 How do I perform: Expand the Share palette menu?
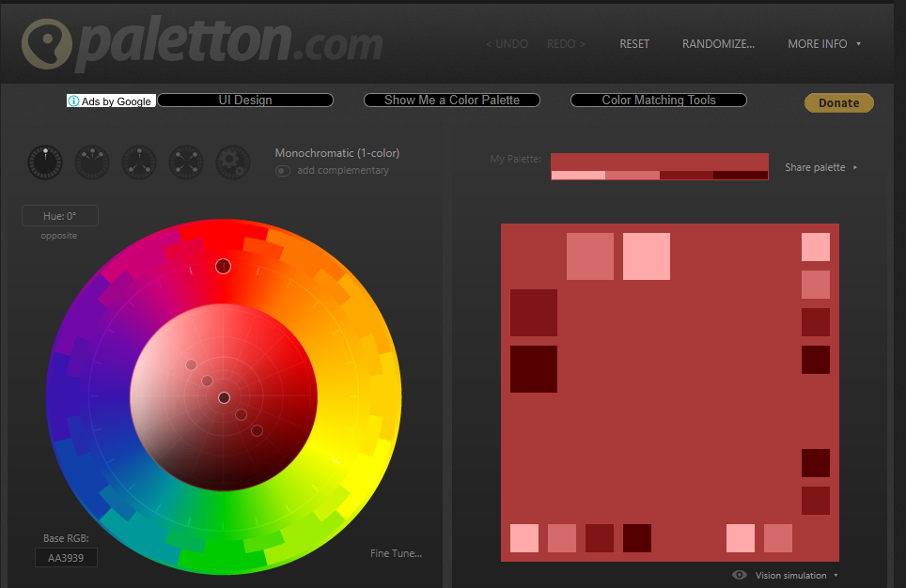tap(820, 167)
